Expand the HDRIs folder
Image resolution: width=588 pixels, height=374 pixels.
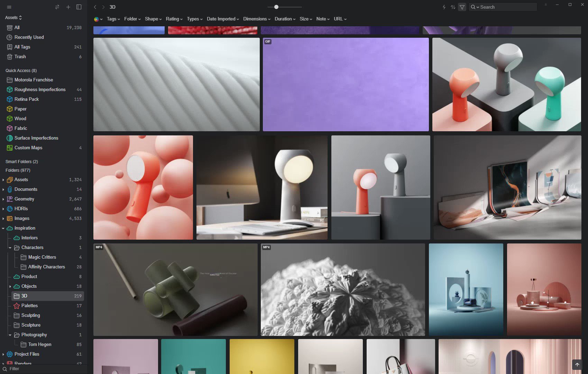pyautogui.click(x=3, y=209)
